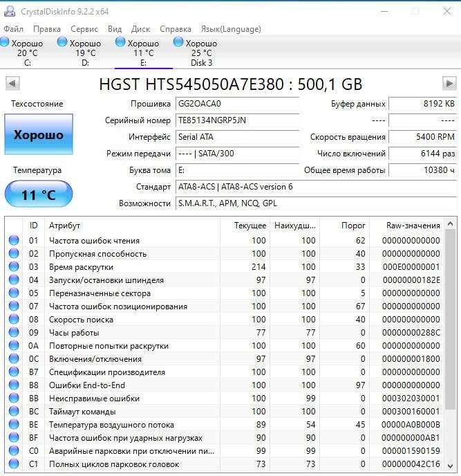
Task: Open the Файл menu
Action: (x=13, y=29)
